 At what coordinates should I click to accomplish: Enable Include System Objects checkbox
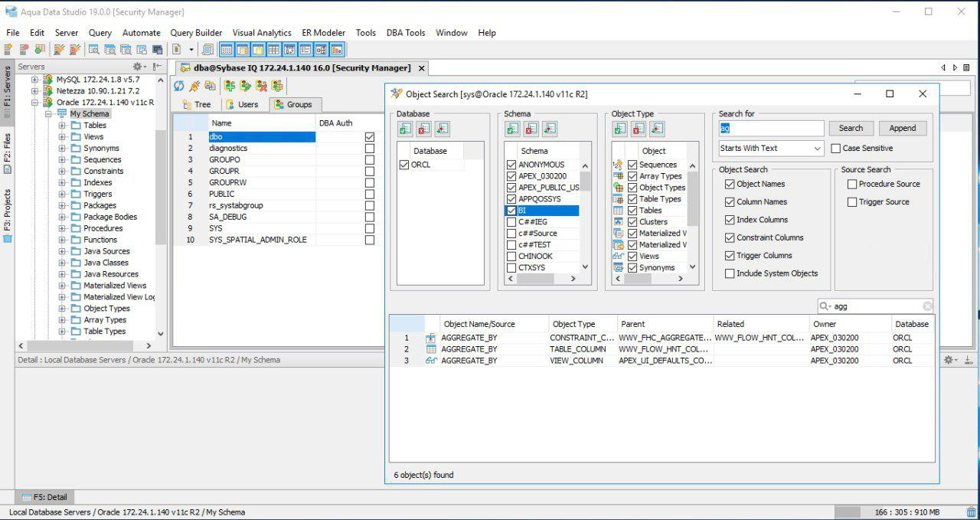point(730,273)
